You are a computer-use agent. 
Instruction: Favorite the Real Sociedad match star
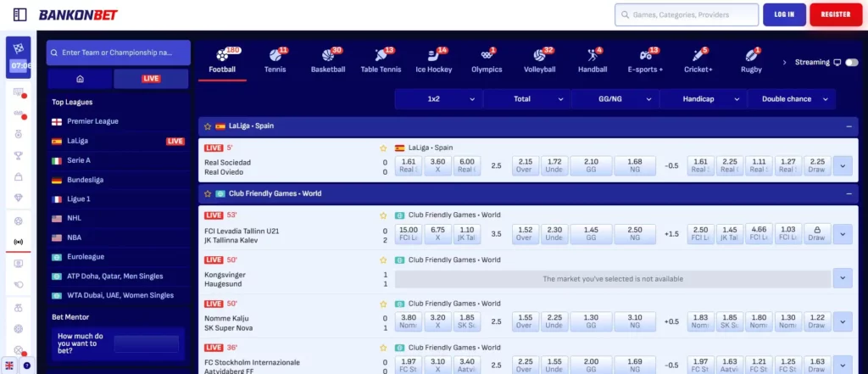click(382, 148)
